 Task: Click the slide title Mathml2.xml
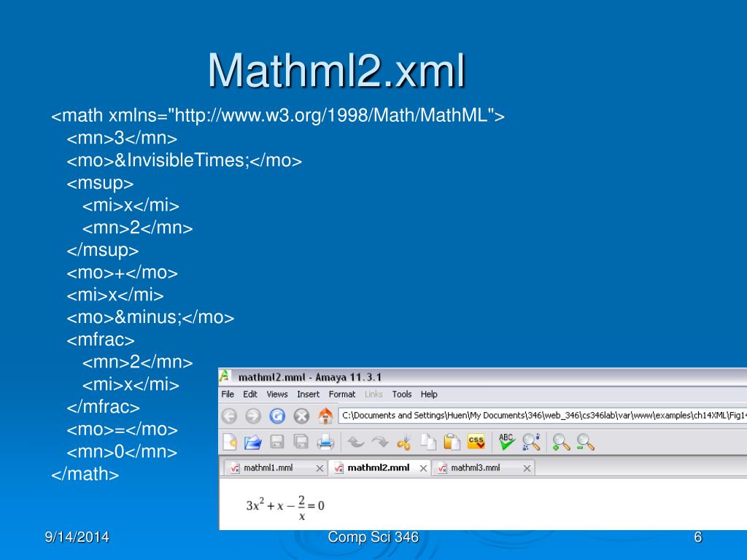click(336, 71)
